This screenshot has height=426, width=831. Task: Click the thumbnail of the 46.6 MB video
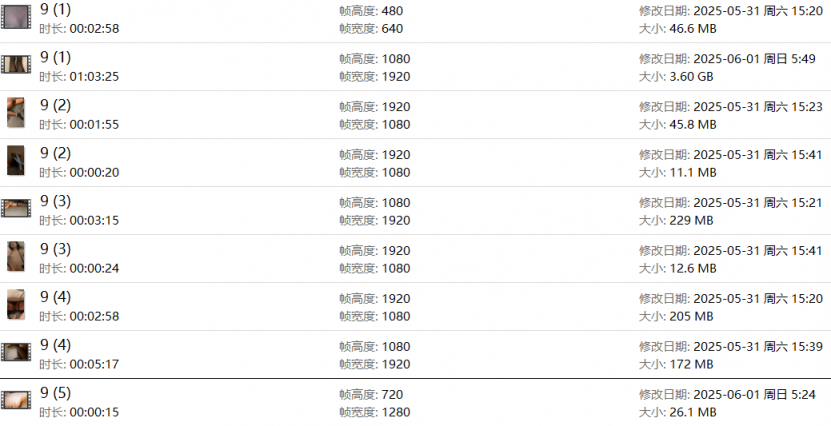tap(16, 18)
